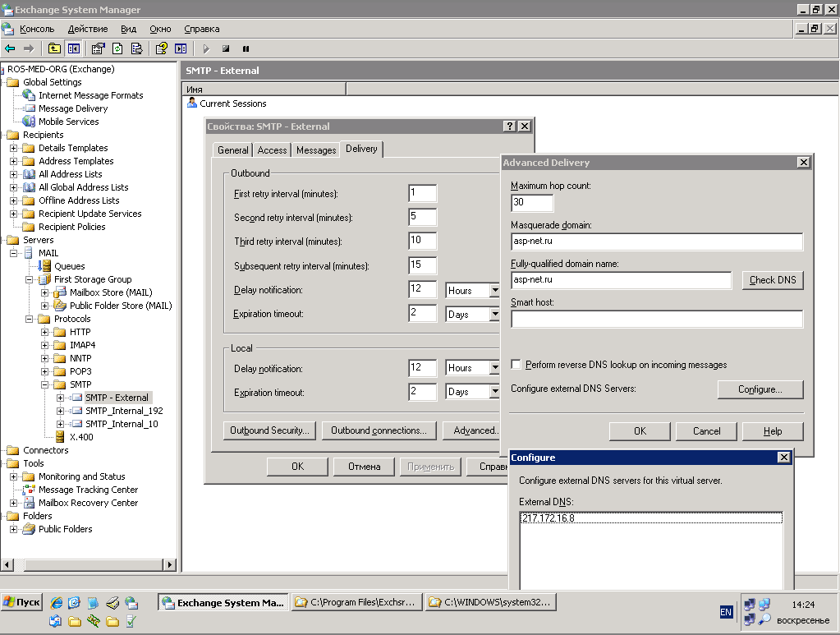Click the C:\Program Files\Exchsr taskbar button
The height and width of the screenshot is (635, 840).
click(x=357, y=602)
